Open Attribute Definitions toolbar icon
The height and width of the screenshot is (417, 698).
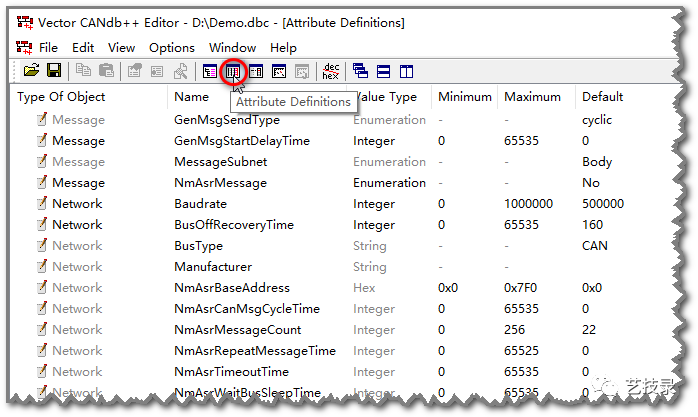click(x=233, y=71)
